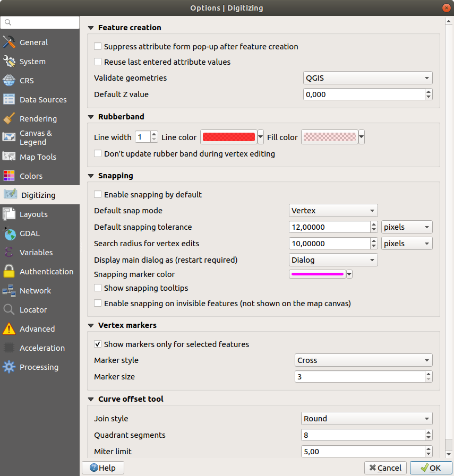Enable snapping by default checkbox
Viewport: 454px width, 476px height.
98,195
